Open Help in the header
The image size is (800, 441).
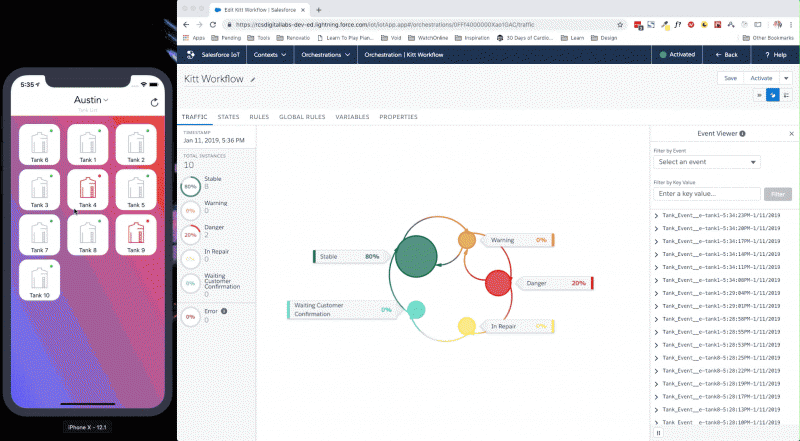pos(776,55)
